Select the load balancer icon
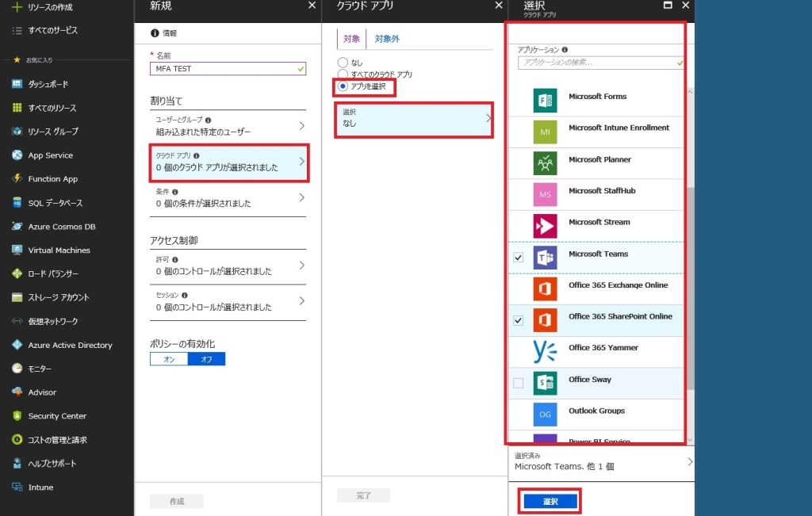This screenshot has width=812, height=516. [17, 273]
